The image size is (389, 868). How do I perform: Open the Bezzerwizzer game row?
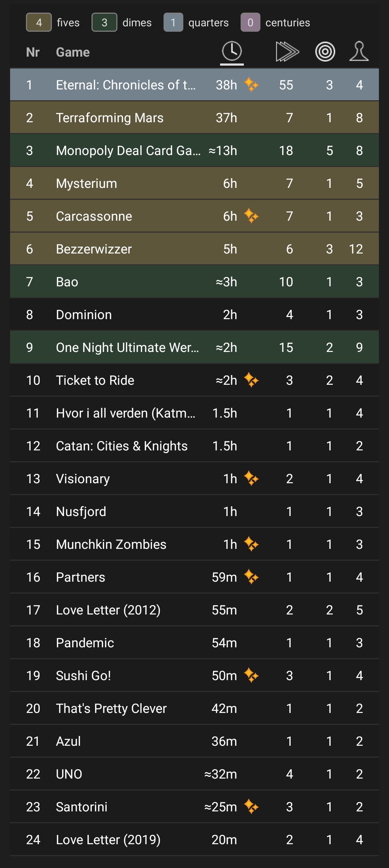(x=194, y=249)
